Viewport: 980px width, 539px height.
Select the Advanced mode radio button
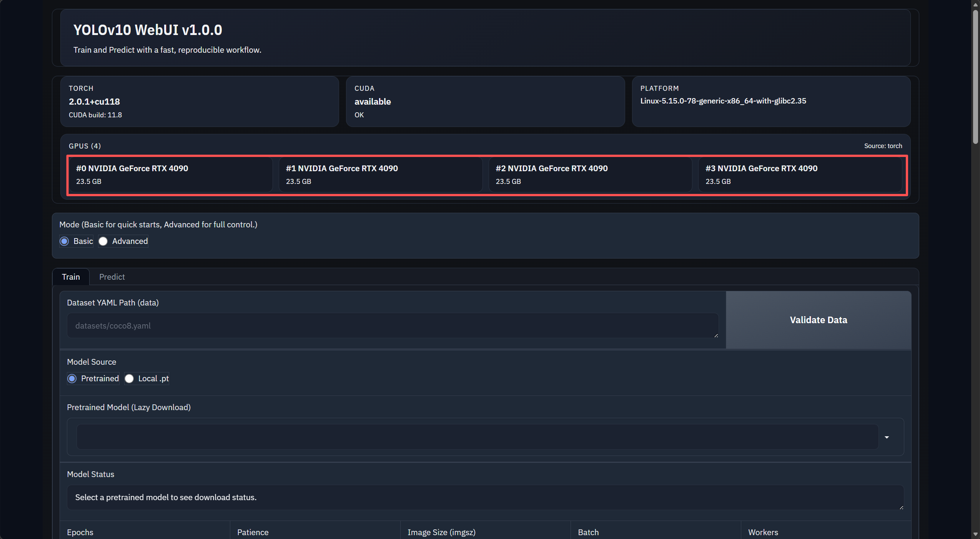point(103,241)
